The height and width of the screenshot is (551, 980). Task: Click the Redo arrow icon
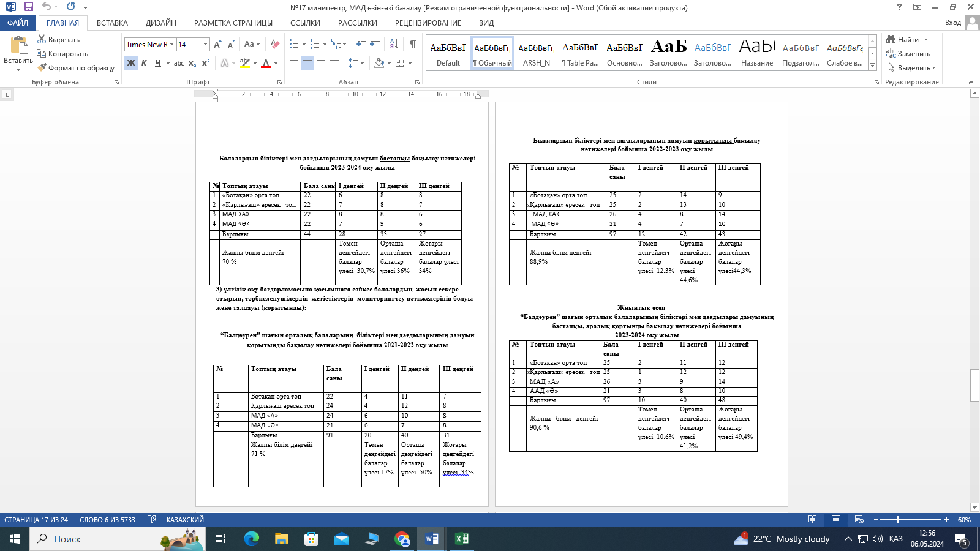70,7
